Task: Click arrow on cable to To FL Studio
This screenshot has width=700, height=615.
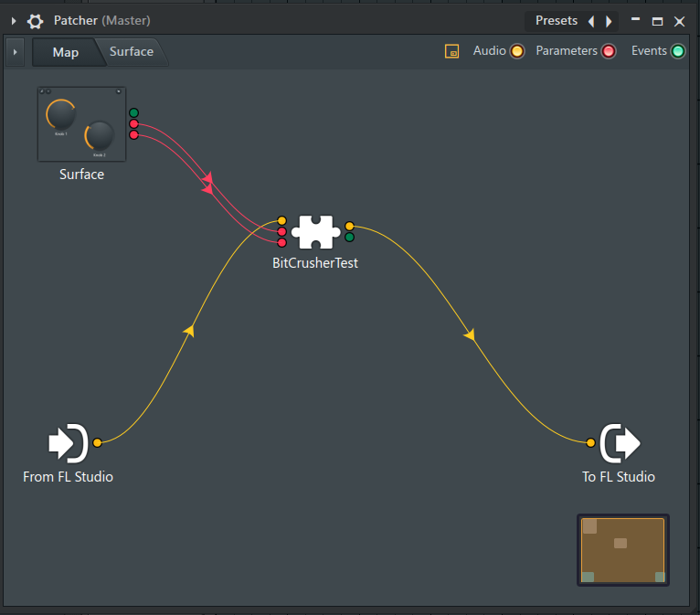Action: click(470, 334)
